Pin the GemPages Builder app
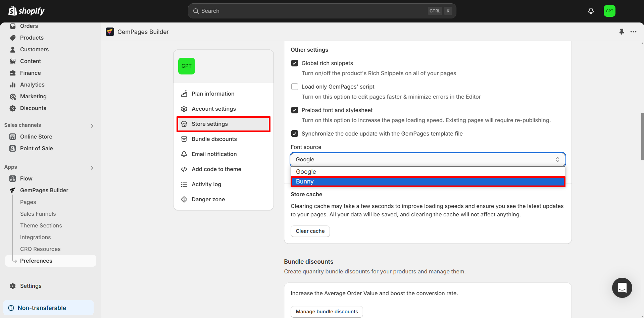Image resolution: width=644 pixels, height=318 pixels. [622, 32]
